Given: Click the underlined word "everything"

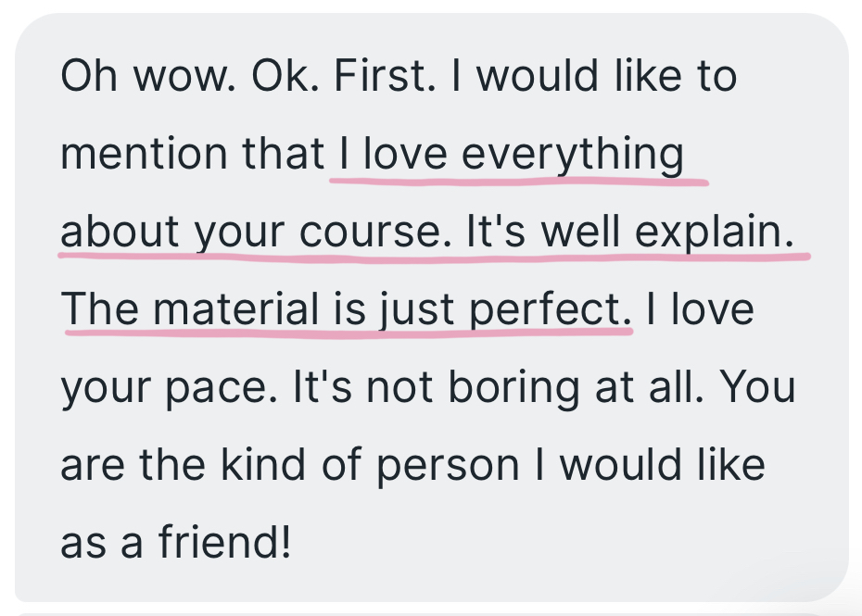Looking at the screenshot, I should click(x=573, y=154).
